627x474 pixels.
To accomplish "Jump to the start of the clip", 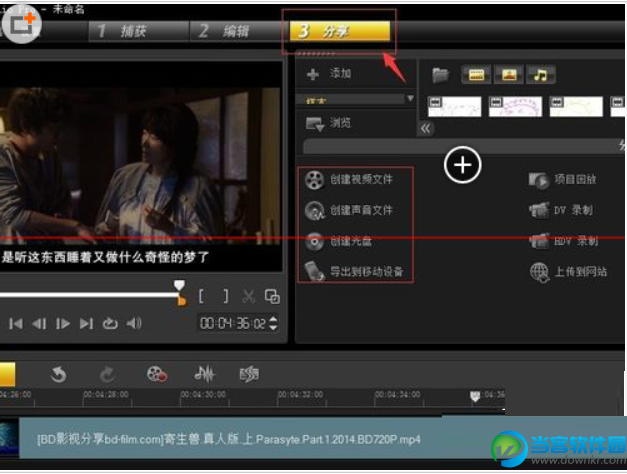I will pyautogui.click(x=16, y=324).
